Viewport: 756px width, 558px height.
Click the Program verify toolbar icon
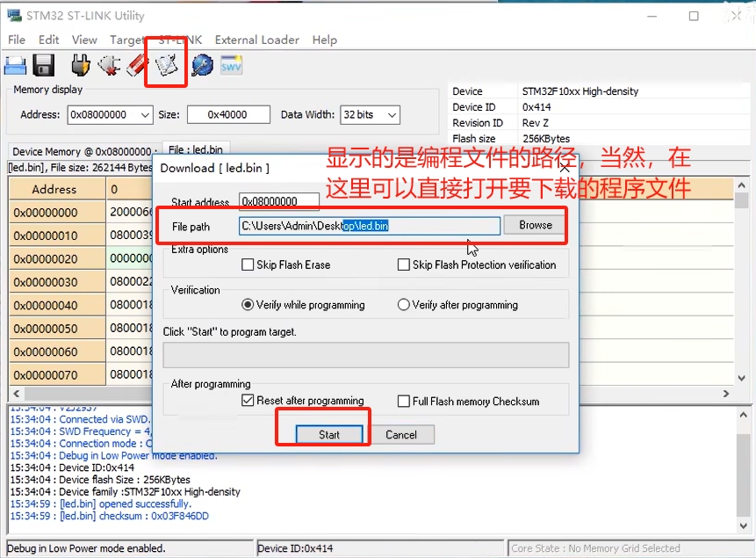click(x=166, y=65)
